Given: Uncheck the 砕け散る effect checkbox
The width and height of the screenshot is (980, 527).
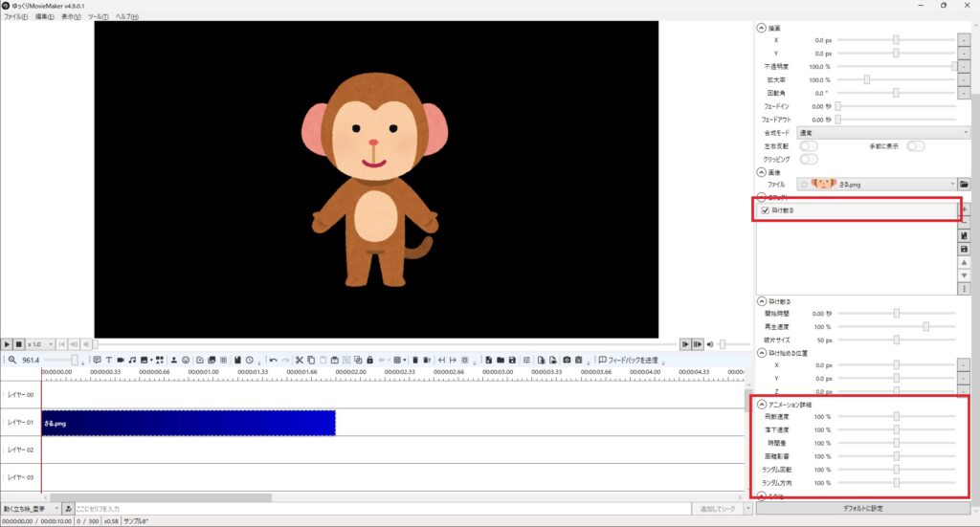Looking at the screenshot, I should pyautogui.click(x=766, y=210).
